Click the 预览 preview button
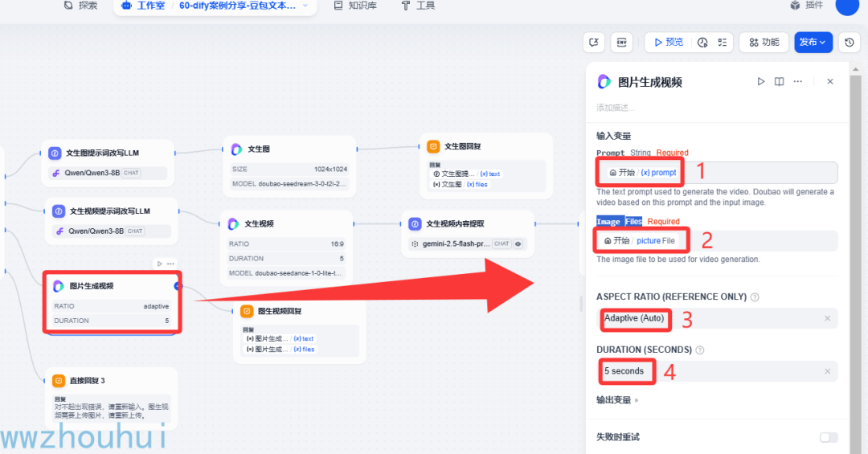The image size is (868, 454). tap(669, 43)
